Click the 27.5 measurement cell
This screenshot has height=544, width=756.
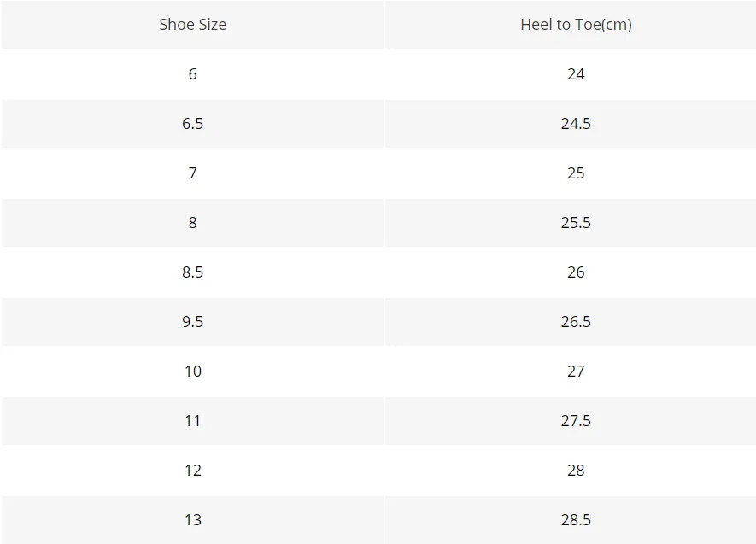coord(576,421)
